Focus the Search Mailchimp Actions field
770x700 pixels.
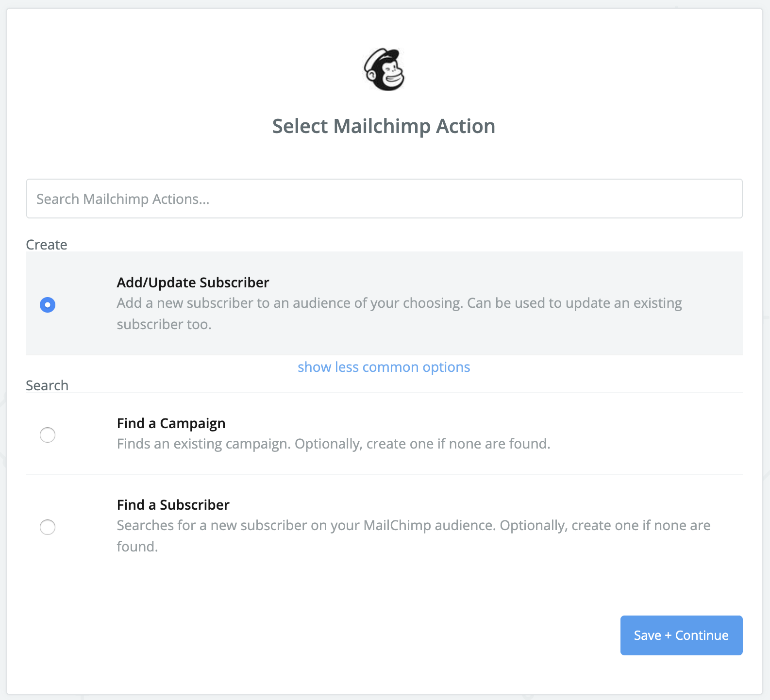point(384,199)
